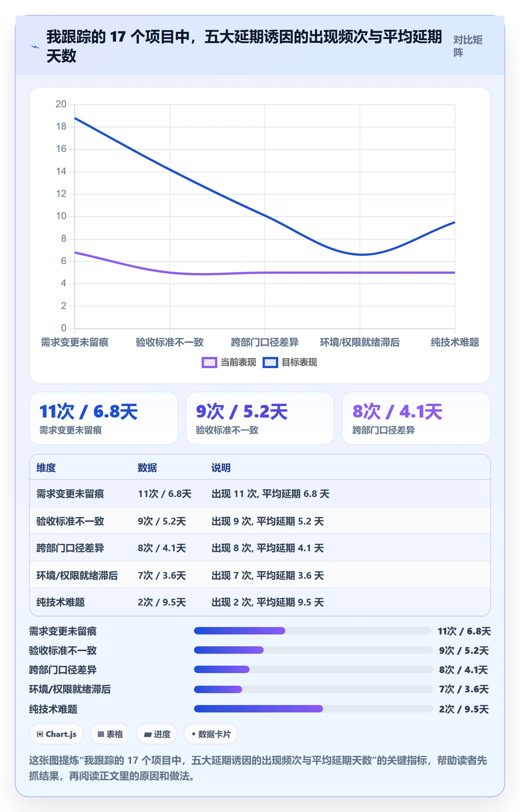The image size is (520, 812).
Task: Click the 目标表现 legend label
Action: tap(299, 363)
